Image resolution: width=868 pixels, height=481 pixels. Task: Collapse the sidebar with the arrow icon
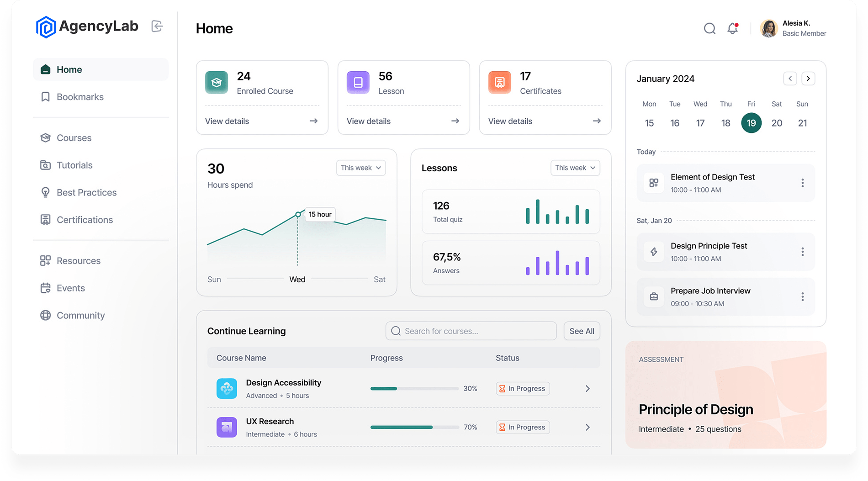tap(157, 26)
